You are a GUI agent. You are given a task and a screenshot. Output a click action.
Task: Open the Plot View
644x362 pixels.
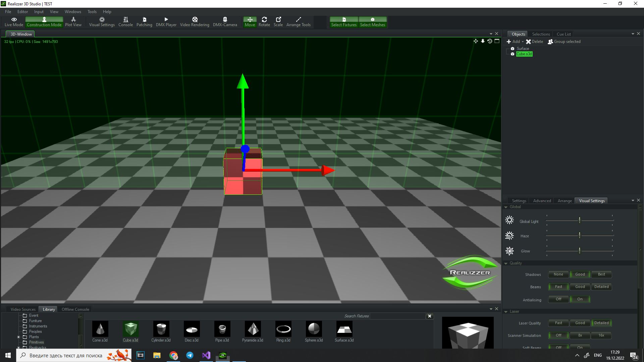click(x=73, y=22)
